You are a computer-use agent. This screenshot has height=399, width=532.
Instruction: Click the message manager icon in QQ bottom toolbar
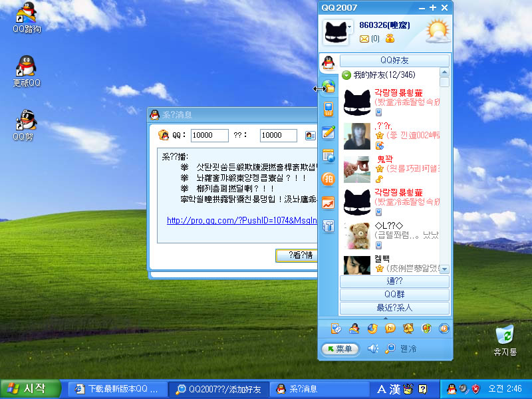(336, 329)
